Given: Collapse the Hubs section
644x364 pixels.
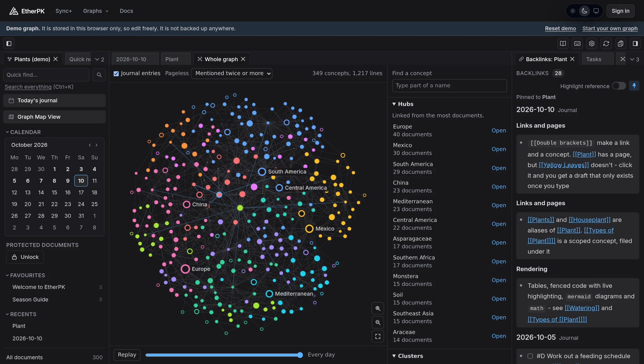Looking at the screenshot, I should 403,104.
